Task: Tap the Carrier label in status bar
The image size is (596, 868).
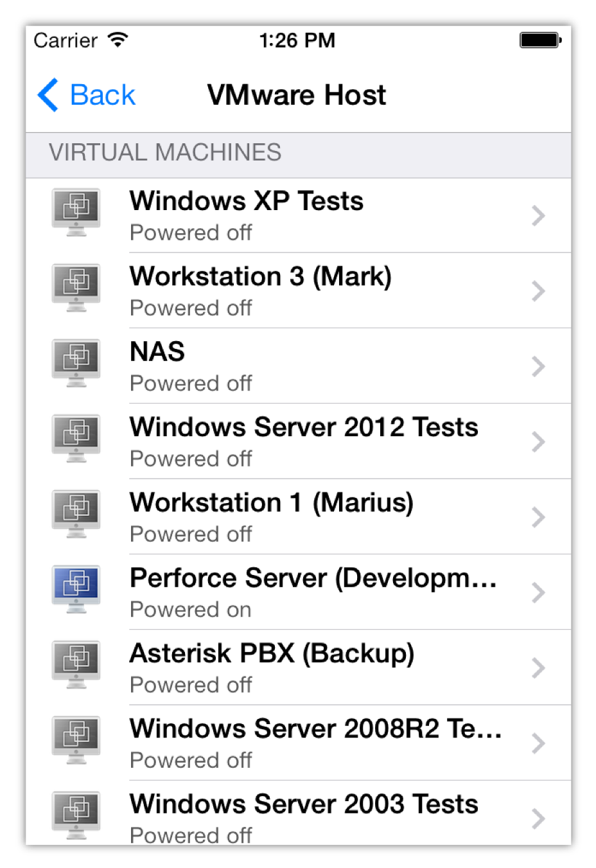Action: [x=66, y=40]
